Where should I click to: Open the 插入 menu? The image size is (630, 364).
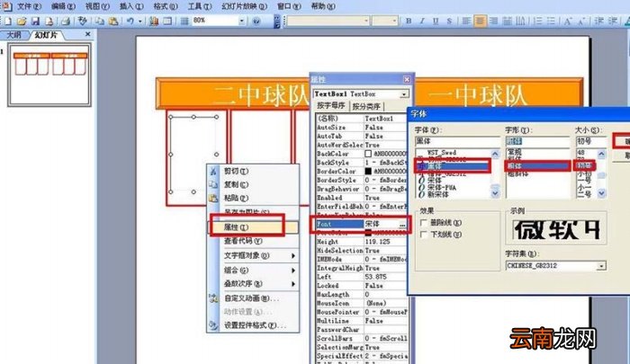[x=131, y=6]
